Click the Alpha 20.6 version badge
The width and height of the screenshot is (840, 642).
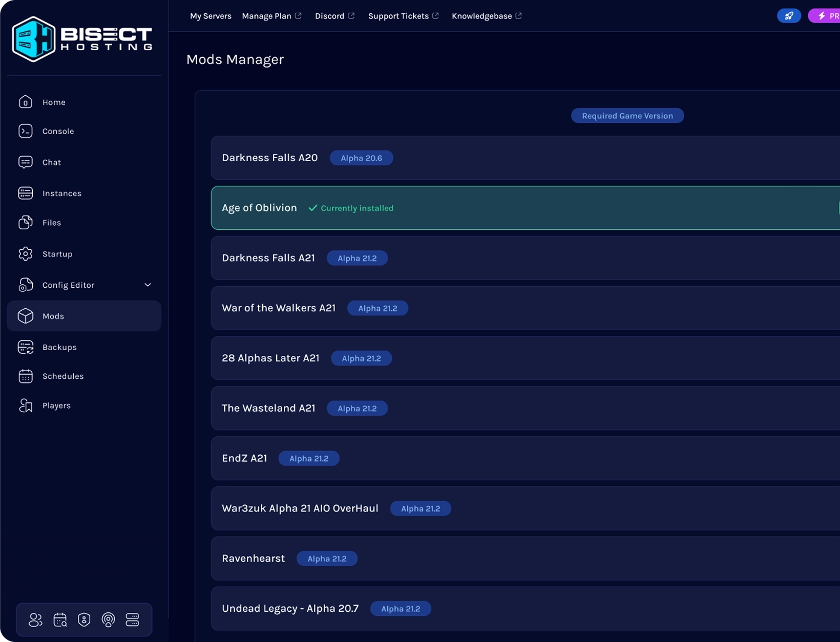pos(362,158)
